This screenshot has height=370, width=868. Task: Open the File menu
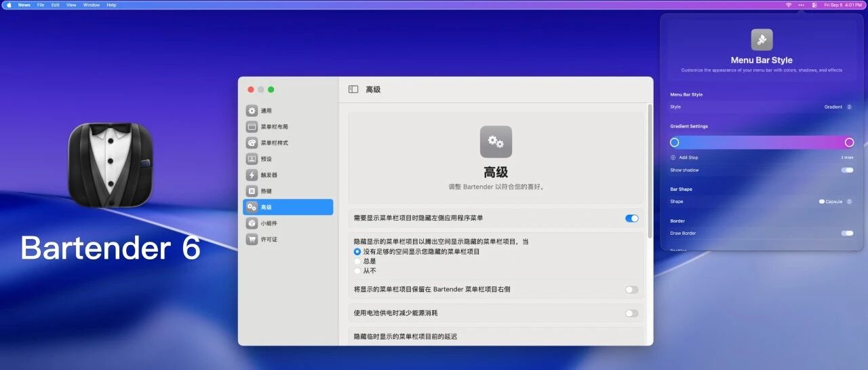[41, 5]
